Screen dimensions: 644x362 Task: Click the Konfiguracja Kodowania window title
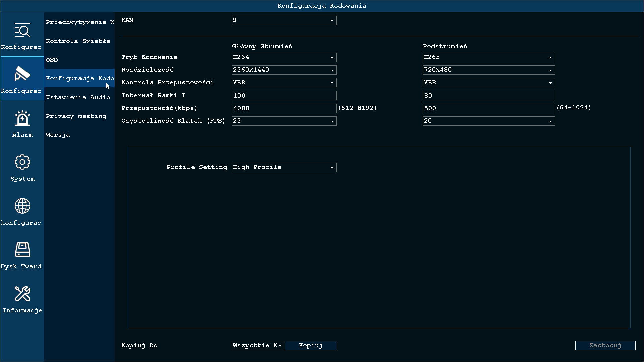pyautogui.click(x=322, y=6)
